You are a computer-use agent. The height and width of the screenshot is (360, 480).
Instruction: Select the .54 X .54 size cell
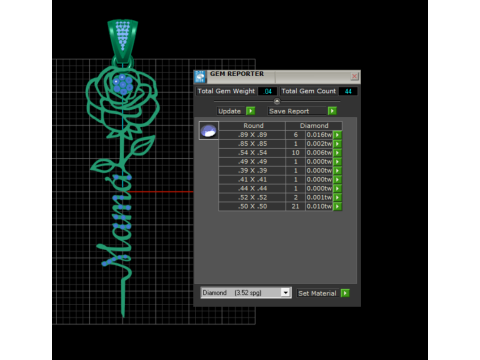pyautogui.click(x=252, y=153)
